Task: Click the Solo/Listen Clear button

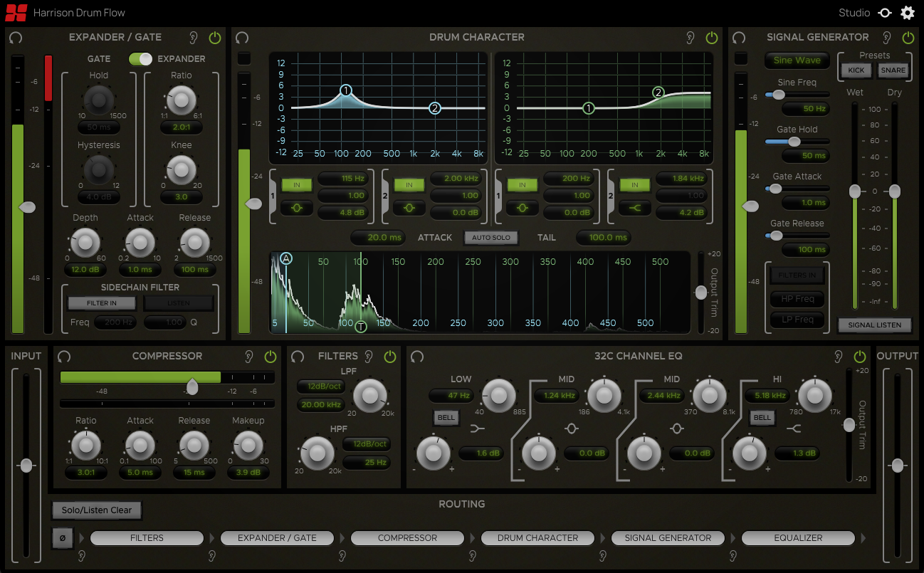Action: click(97, 510)
